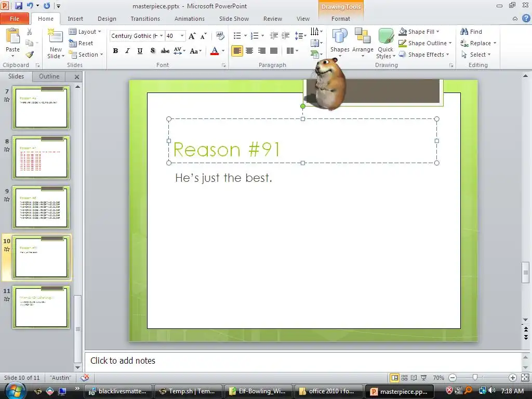Open Windows Start menu
Viewport: 532px width, 399px height.
[15, 391]
